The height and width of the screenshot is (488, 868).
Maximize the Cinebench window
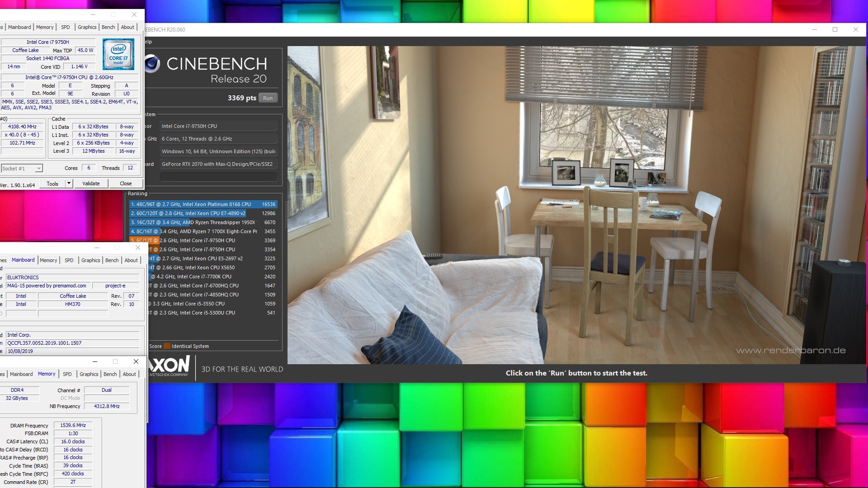click(835, 29)
